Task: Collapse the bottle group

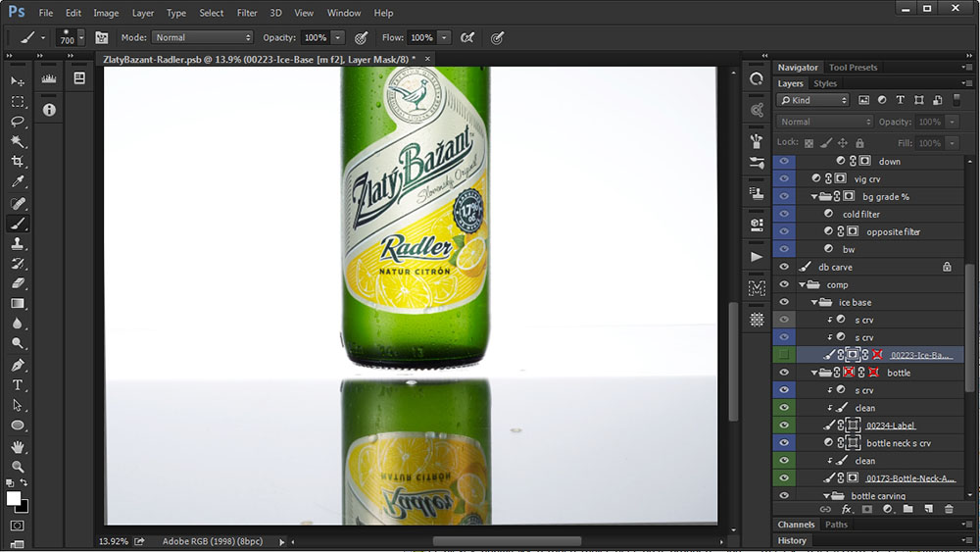Action: (814, 373)
